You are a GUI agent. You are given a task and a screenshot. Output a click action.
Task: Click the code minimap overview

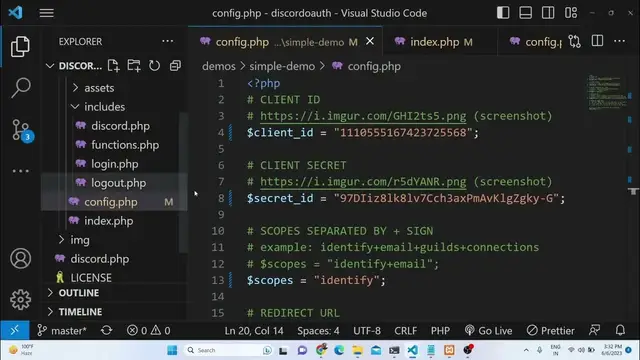pos(607,92)
